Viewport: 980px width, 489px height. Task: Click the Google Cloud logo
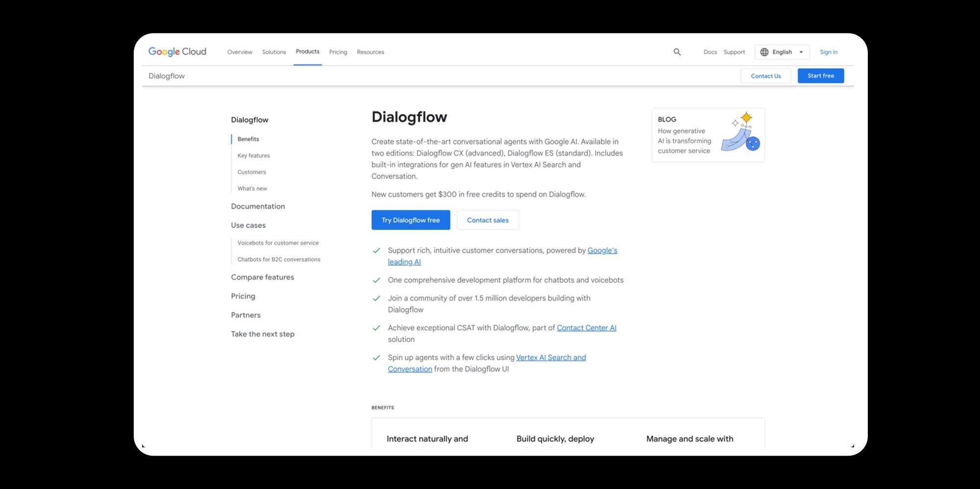[x=177, y=51]
